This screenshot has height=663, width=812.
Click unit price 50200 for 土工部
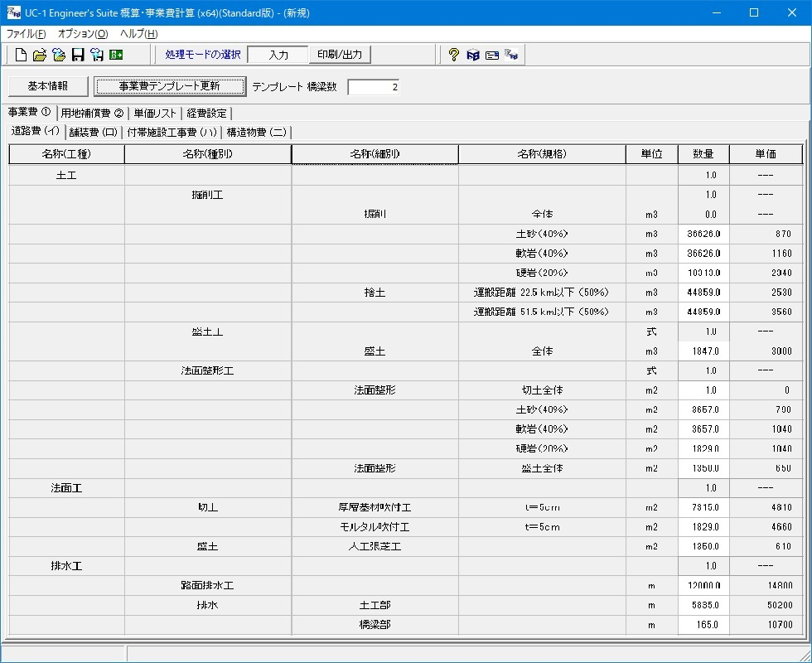766,605
